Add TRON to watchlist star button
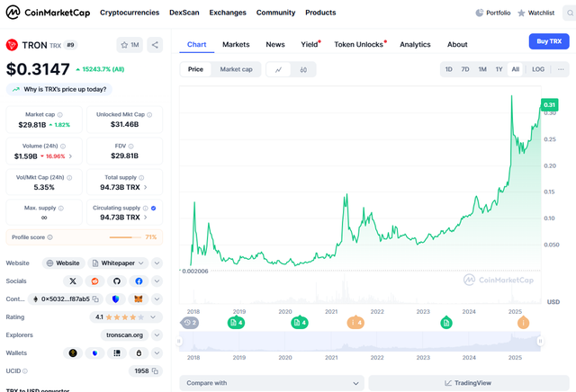Screen dimensions: 576x392 130,45
